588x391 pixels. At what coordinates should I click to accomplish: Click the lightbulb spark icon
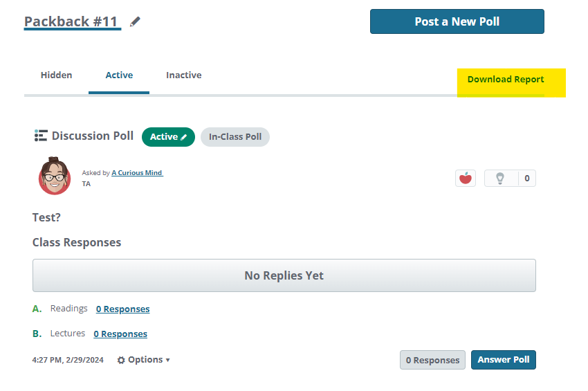click(x=500, y=179)
